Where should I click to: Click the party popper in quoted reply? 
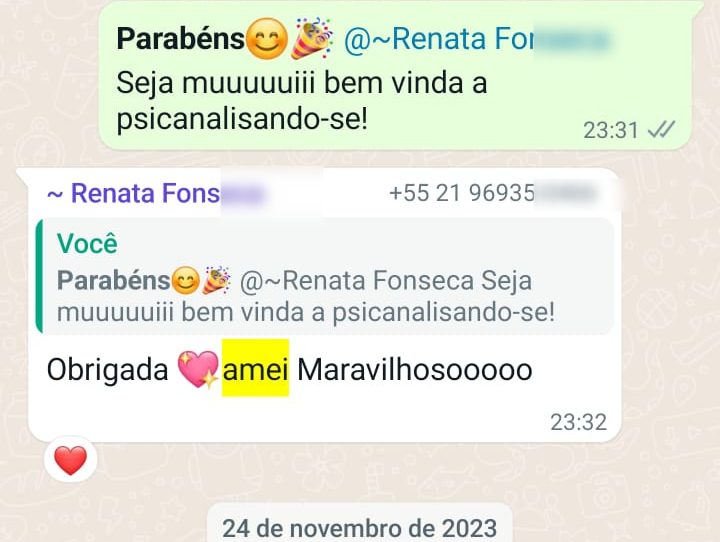click(216, 280)
